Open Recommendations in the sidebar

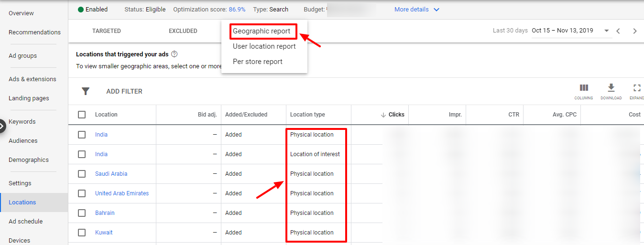click(x=34, y=32)
